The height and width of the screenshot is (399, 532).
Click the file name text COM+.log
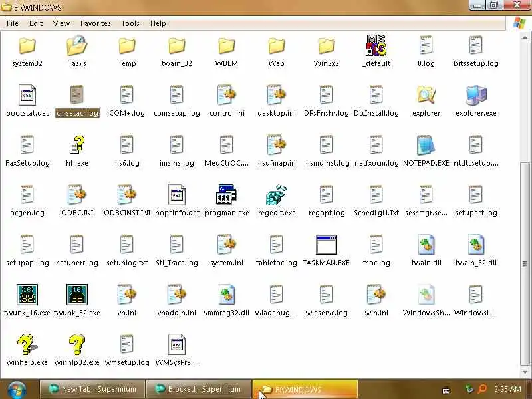coord(127,113)
